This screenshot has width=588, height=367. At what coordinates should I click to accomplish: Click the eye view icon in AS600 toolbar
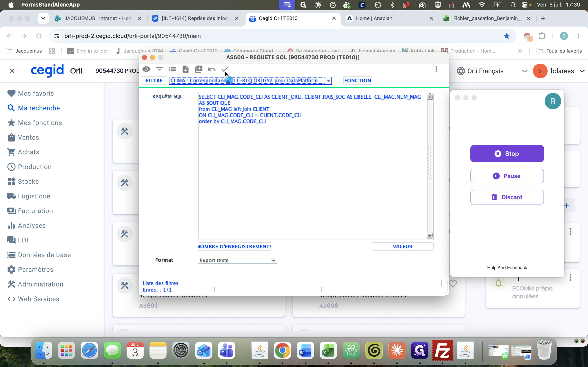coord(146,69)
